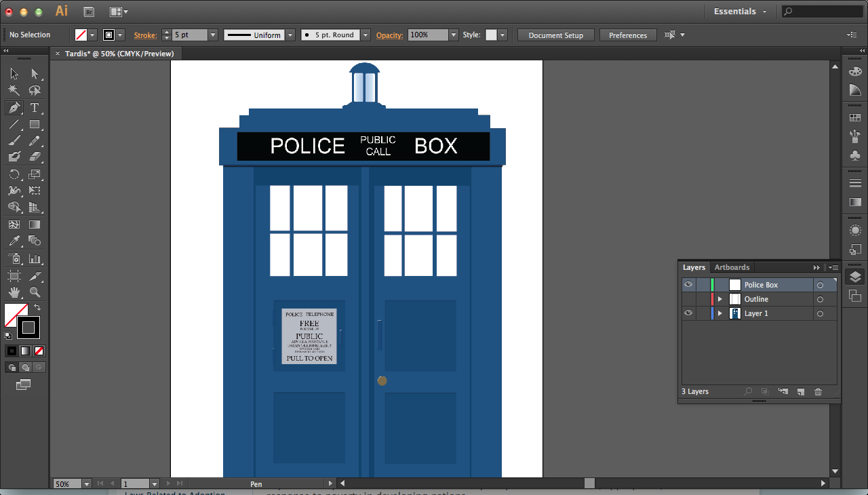Pick the Paintbrush tool
Screen dimensions: 868x495
pos(14,140)
